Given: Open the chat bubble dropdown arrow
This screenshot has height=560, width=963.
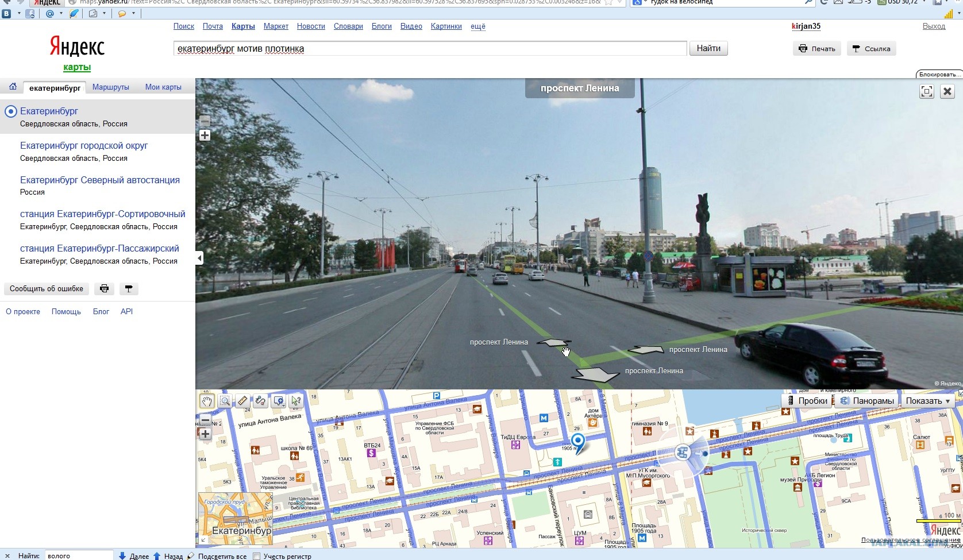Looking at the screenshot, I should coord(133,13).
